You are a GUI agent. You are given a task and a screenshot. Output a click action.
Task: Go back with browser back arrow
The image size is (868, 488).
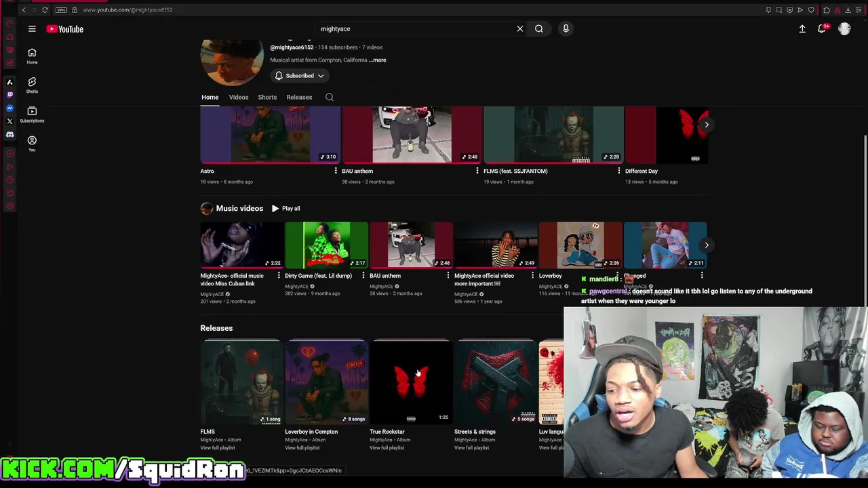24,9
